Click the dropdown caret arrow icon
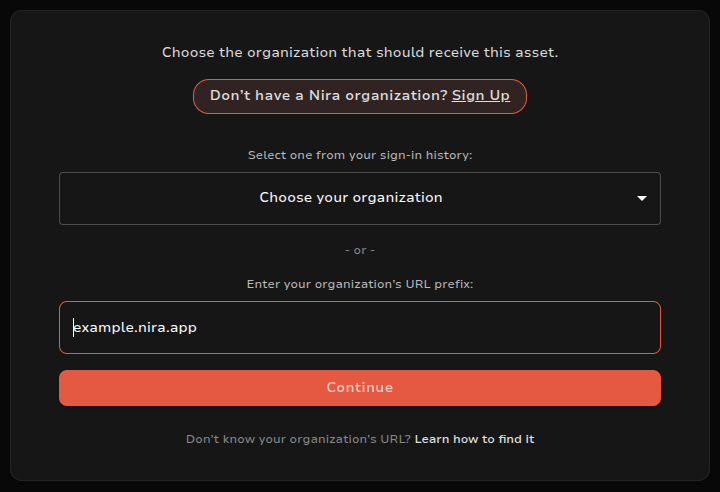Screen dimensions: 720x492 pos(642,198)
